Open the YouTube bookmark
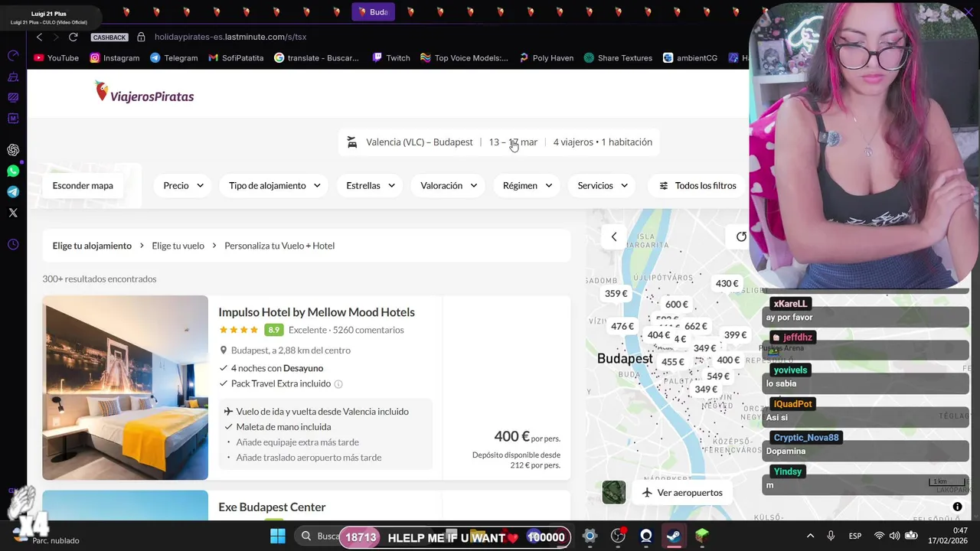This screenshot has width=980, height=551. pos(57,57)
